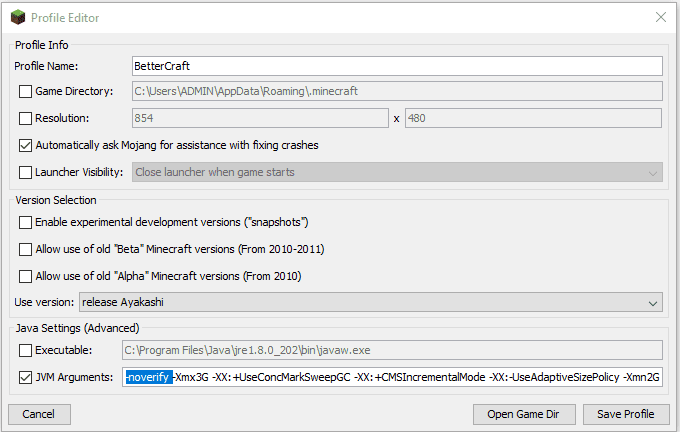Click the Version Selection heading
The height and width of the screenshot is (432, 680).
(x=56, y=200)
